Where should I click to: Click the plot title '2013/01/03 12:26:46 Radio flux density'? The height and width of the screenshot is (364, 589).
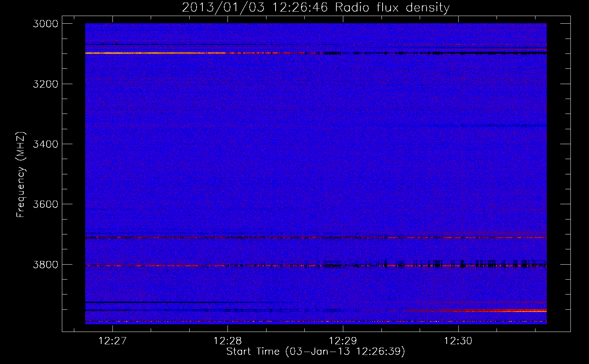[316, 7]
